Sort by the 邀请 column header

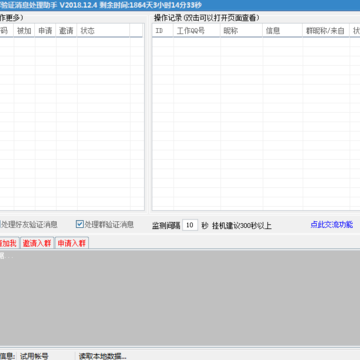[x=66, y=31]
